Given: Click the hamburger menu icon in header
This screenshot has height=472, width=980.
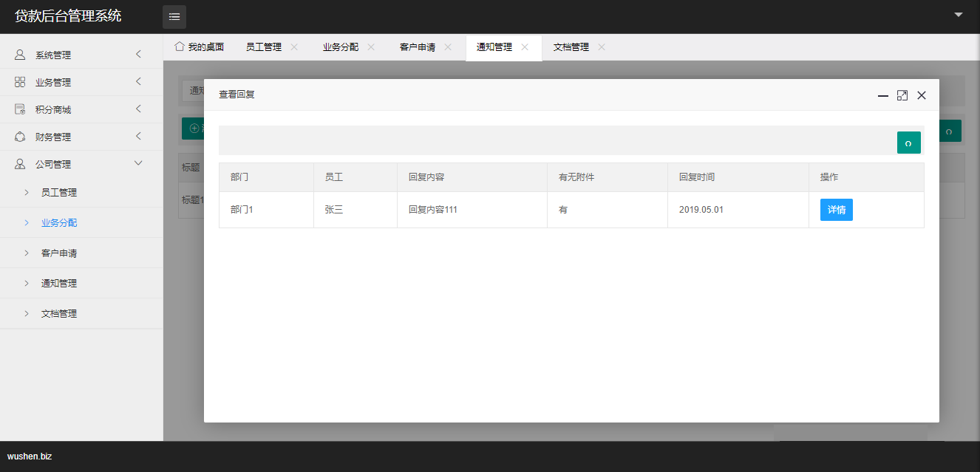Looking at the screenshot, I should [x=174, y=17].
